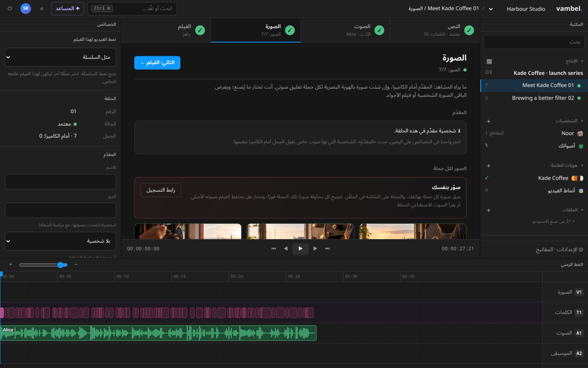Click the first sunset image thumbnail
Viewport: 588px width, 368px height.
click(x=413, y=231)
